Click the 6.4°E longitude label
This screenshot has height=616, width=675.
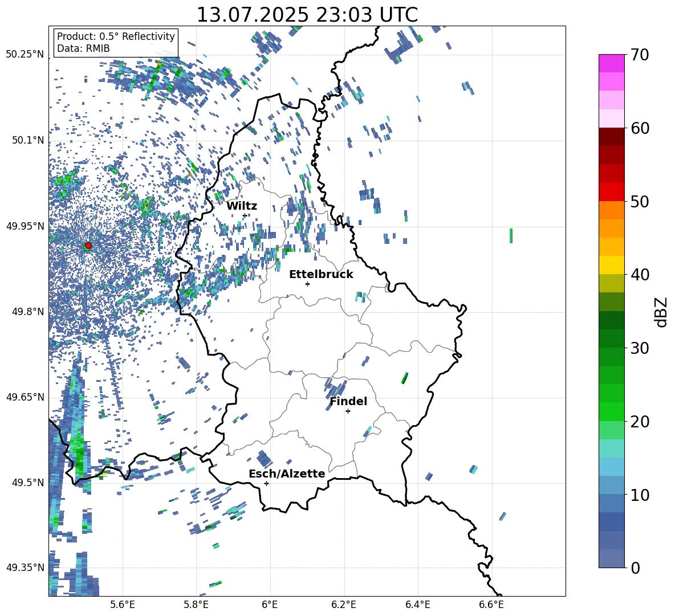[x=417, y=605]
